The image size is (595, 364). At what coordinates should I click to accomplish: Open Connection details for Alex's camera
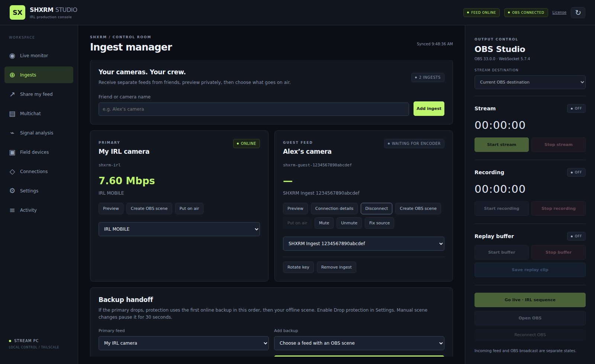coord(334,209)
